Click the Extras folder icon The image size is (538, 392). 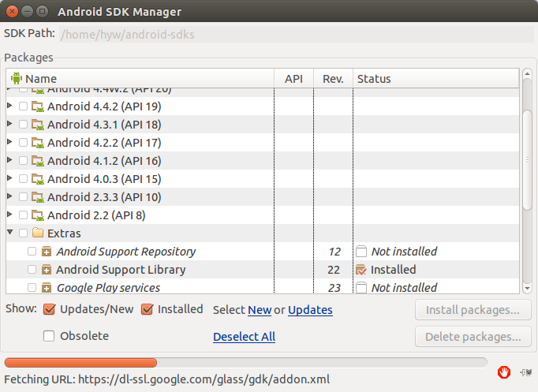38,233
